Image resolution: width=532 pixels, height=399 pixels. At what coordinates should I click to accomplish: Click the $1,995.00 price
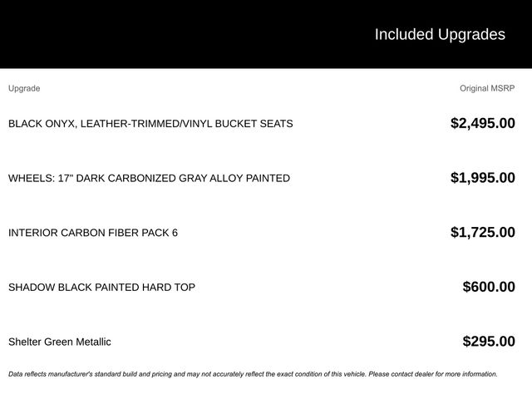[x=482, y=178]
